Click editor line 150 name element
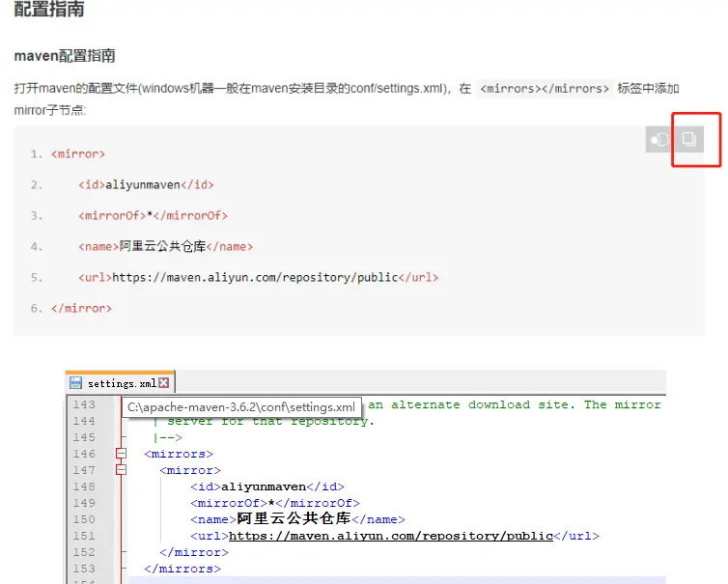The width and height of the screenshot is (728, 584). coord(297,518)
